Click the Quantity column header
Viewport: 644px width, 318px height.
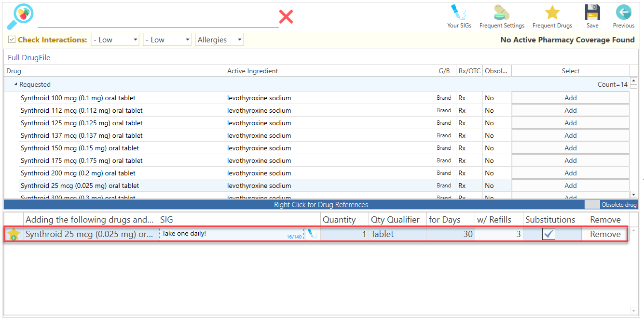[x=344, y=220]
